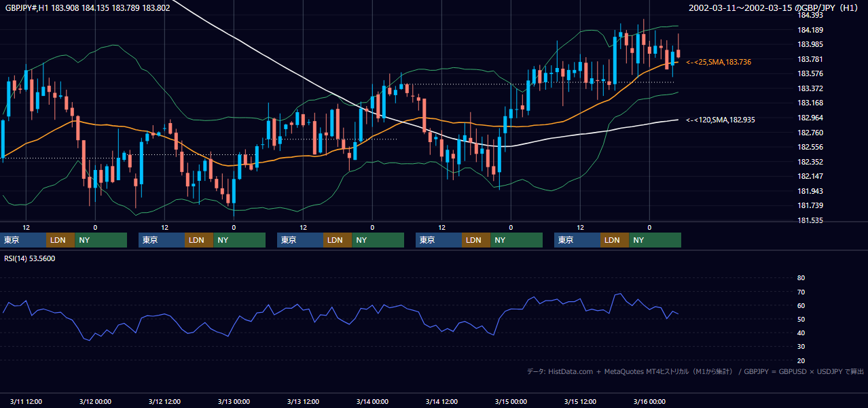
Task: Click price axis value 181.943
Action: pos(811,191)
